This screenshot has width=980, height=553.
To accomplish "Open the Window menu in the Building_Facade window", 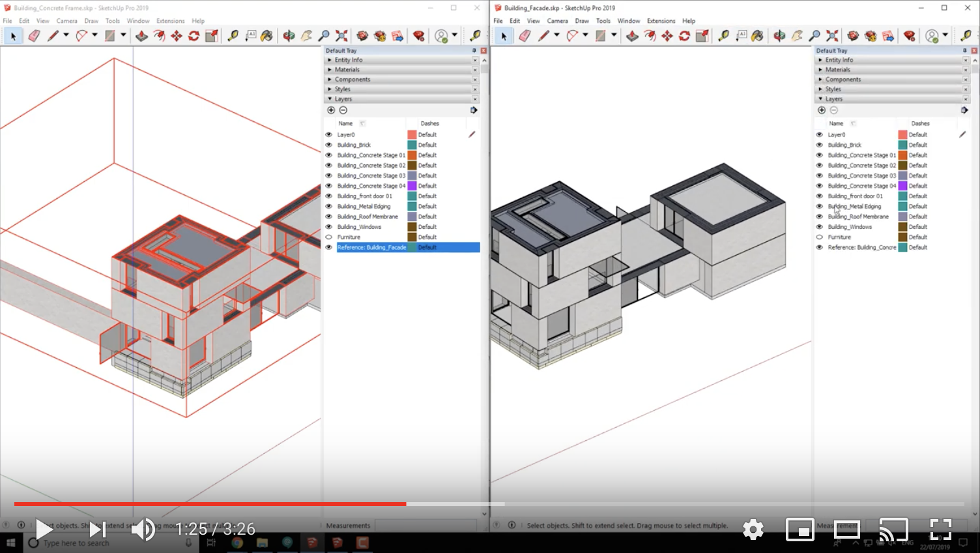I will [628, 21].
